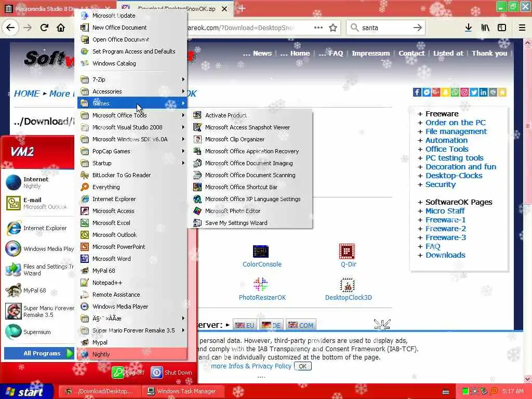Expand the Accessories submenu arrow
The height and width of the screenshot is (399, 532).
click(x=183, y=91)
